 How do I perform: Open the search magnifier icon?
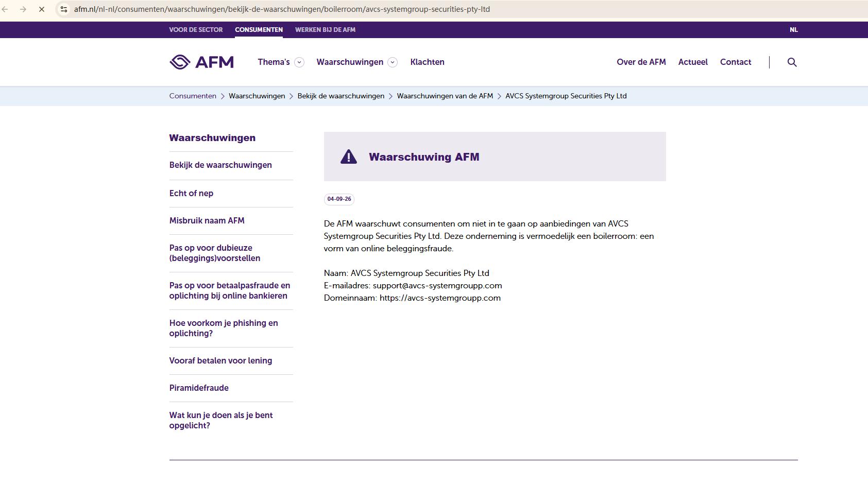click(x=792, y=62)
